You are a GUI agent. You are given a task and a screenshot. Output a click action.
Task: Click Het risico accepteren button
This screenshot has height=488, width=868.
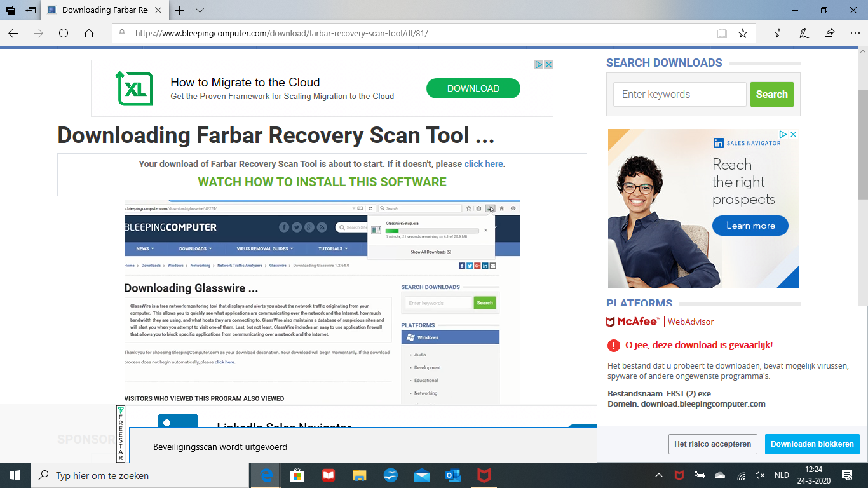point(712,444)
